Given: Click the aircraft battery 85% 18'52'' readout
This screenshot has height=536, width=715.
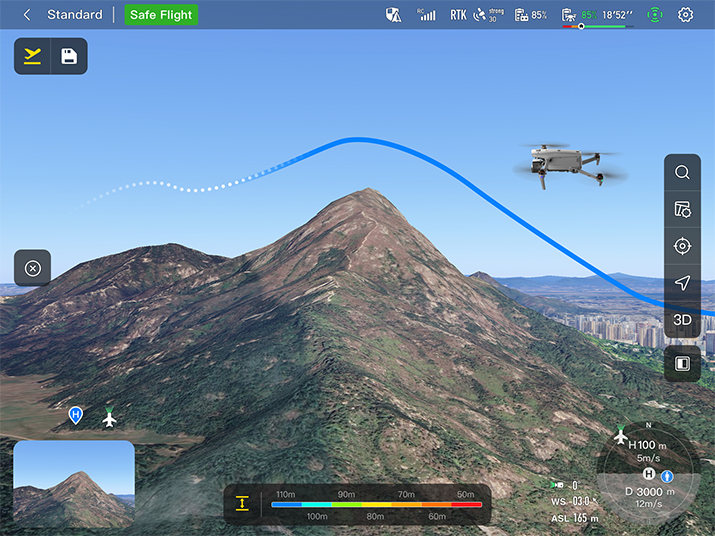Looking at the screenshot, I should pos(598,15).
